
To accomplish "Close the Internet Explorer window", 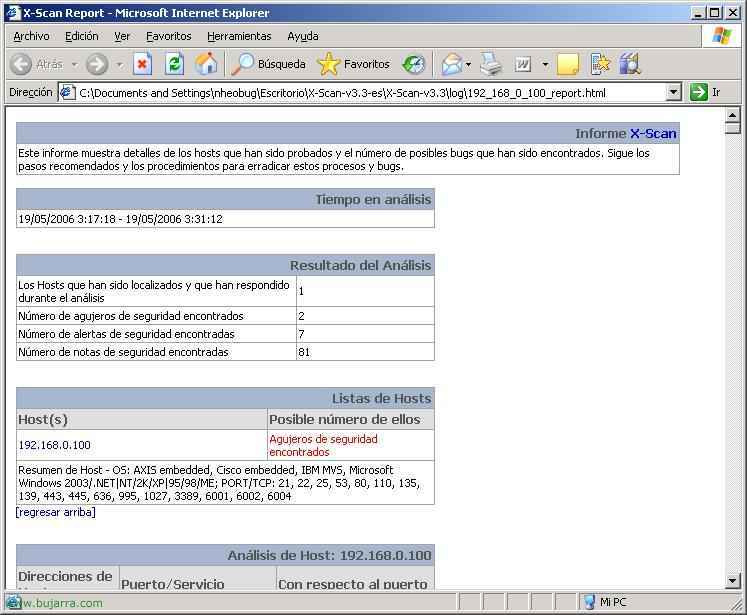I will (x=733, y=13).
